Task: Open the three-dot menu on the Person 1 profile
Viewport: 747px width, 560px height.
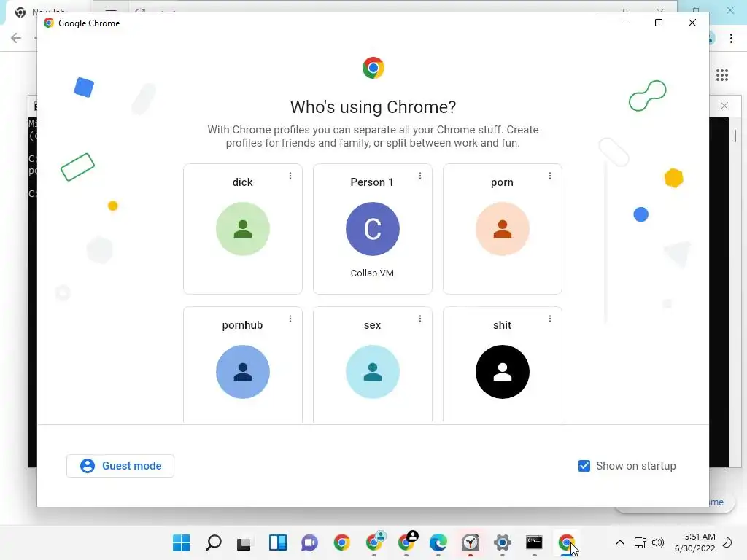Action: pos(419,176)
